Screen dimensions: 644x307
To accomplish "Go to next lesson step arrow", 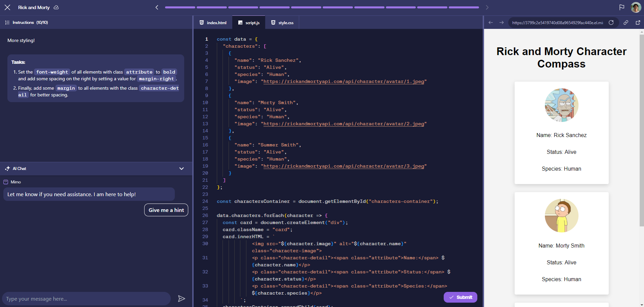I will pos(487,7).
